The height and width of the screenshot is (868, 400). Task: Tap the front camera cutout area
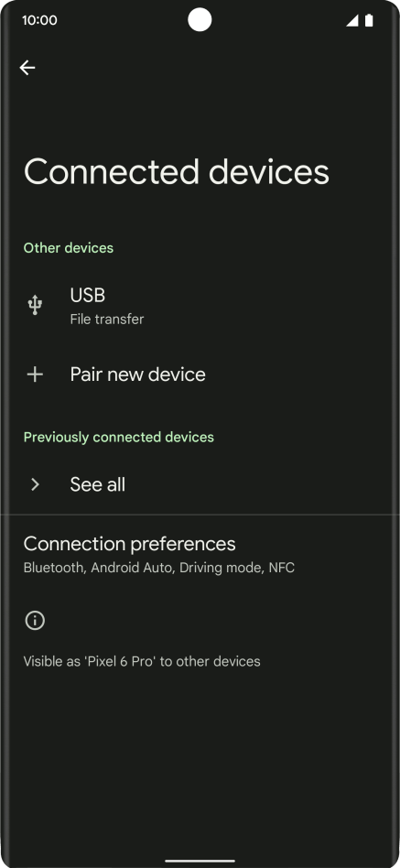click(200, 20)
